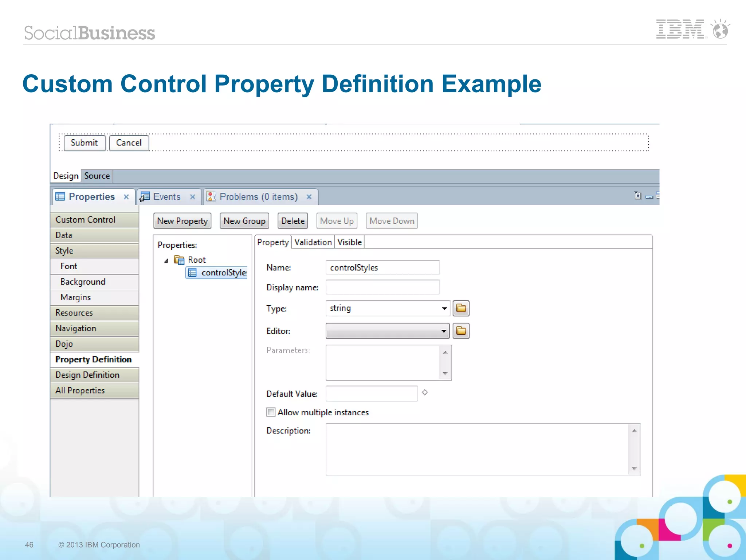The height and width of the screenshot is (560, 746).
Task: Click the Move Up button
Action: coord(337,221)
